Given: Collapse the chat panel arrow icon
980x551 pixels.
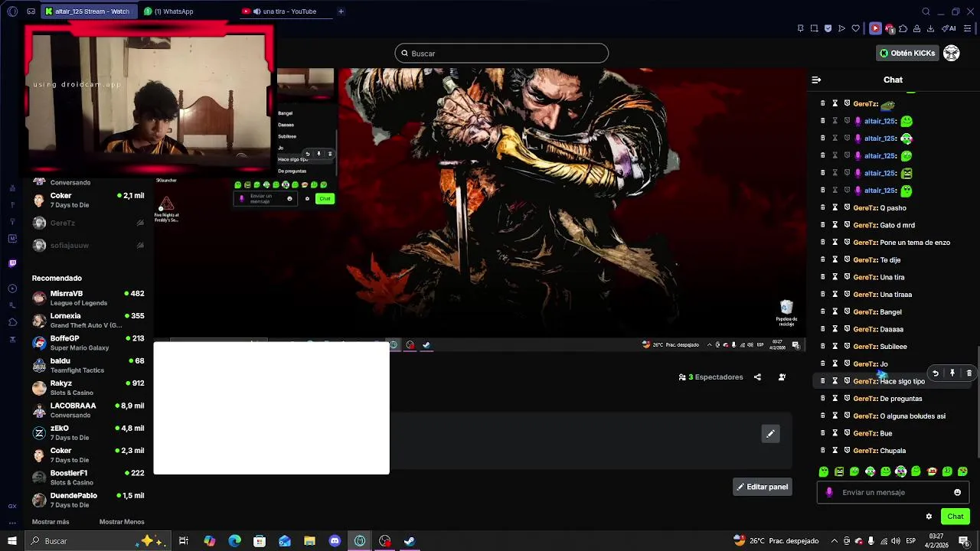Looking at the screenshot, I should coord(816,80).
